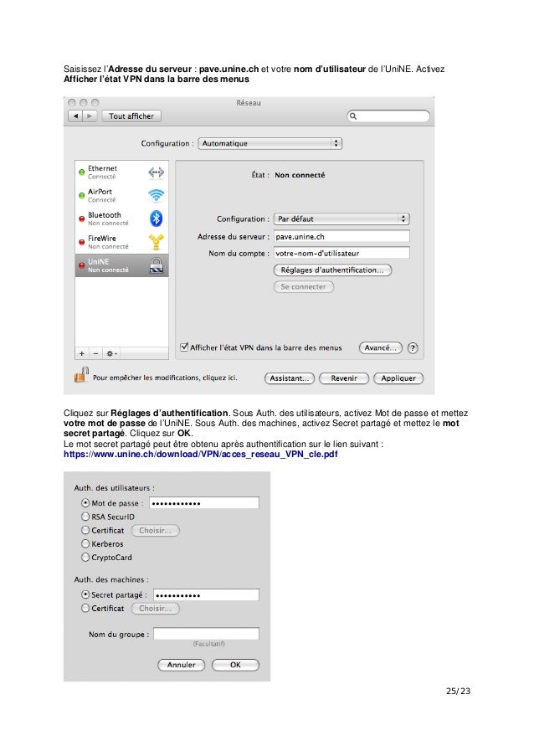Click the forward arrow in Réseau toolbar
Screen dimensions: 534x756
90,116
